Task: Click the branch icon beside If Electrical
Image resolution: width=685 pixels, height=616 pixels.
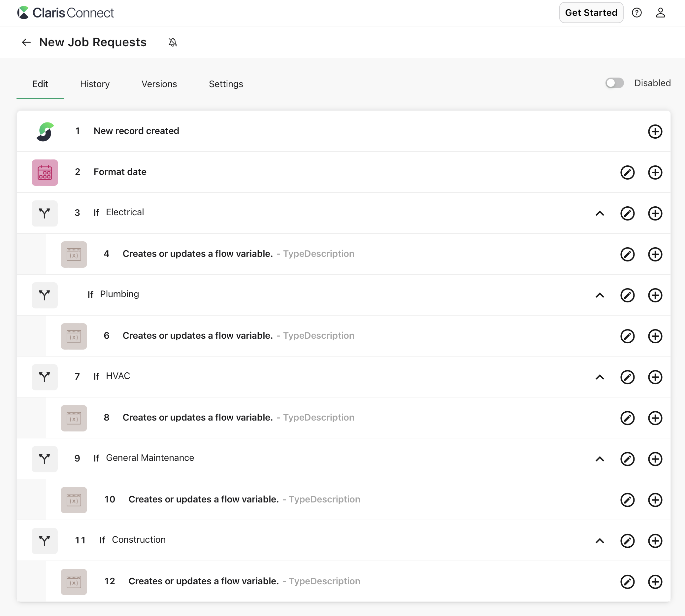Action: click(44, 213)
